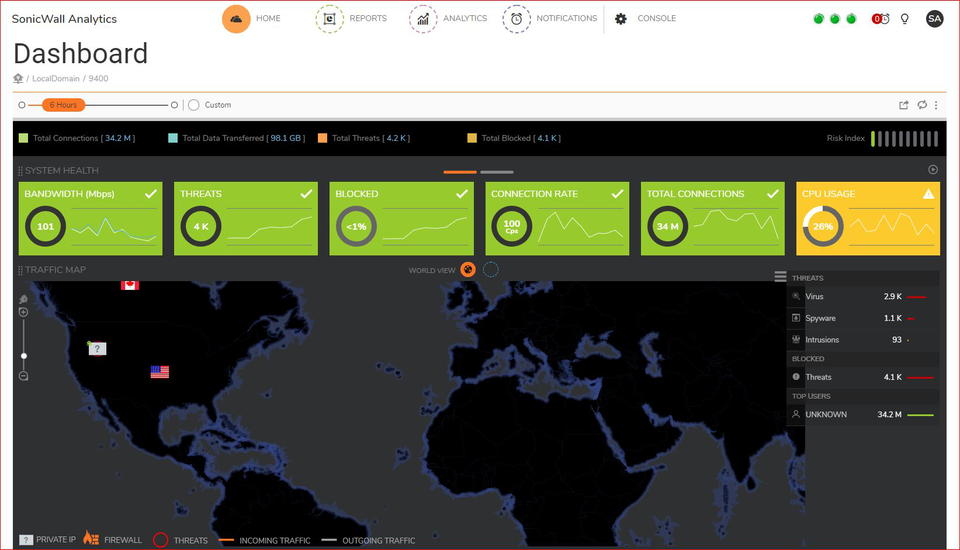This screenshot has width=960, height=550.
Task: Open the Notifications alarm clock icon
Action: (x=516, y=19)
